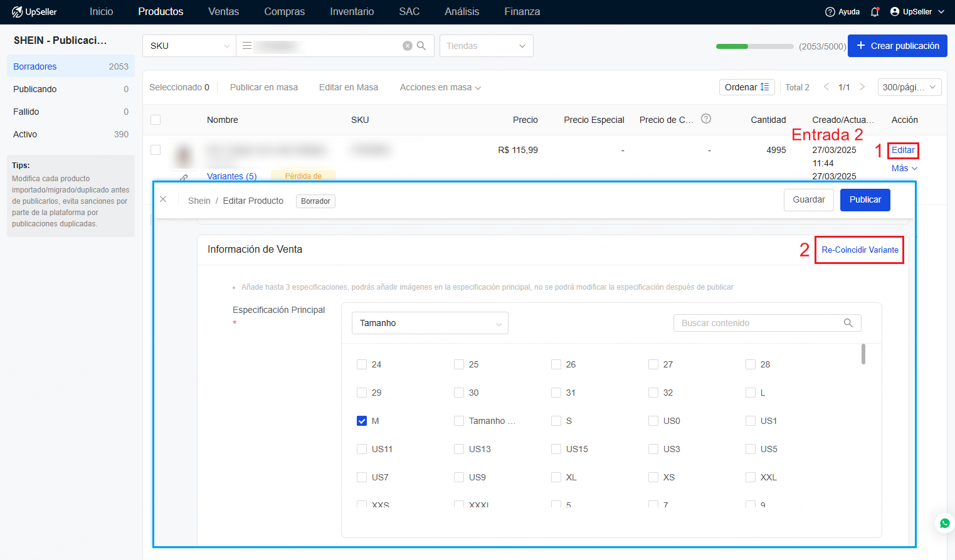Viewport: 955px width, 560px height.
Task: Click Publicar en masa
Action: [264, 87]
